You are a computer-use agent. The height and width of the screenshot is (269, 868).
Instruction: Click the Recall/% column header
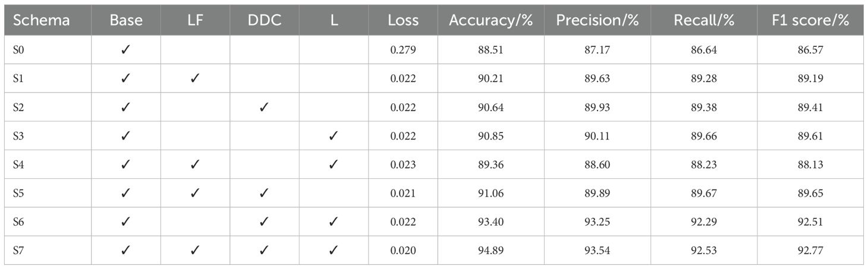(x=704, y=20)
